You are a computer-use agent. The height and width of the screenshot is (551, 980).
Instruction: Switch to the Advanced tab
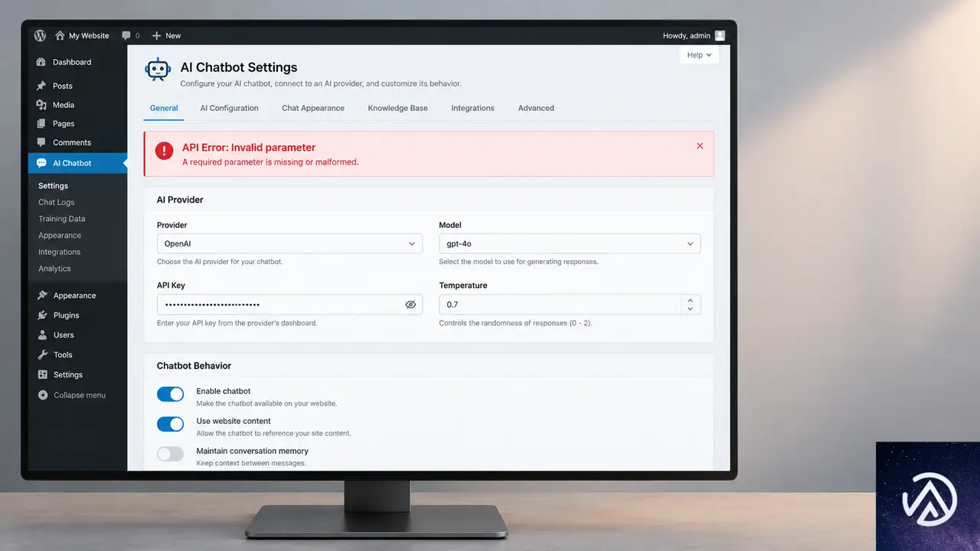pos(536,108)
